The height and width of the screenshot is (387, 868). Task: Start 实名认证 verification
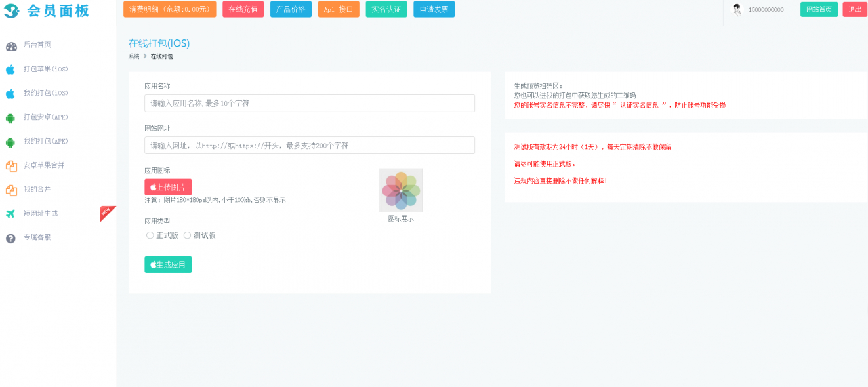[x=386, y=9]
